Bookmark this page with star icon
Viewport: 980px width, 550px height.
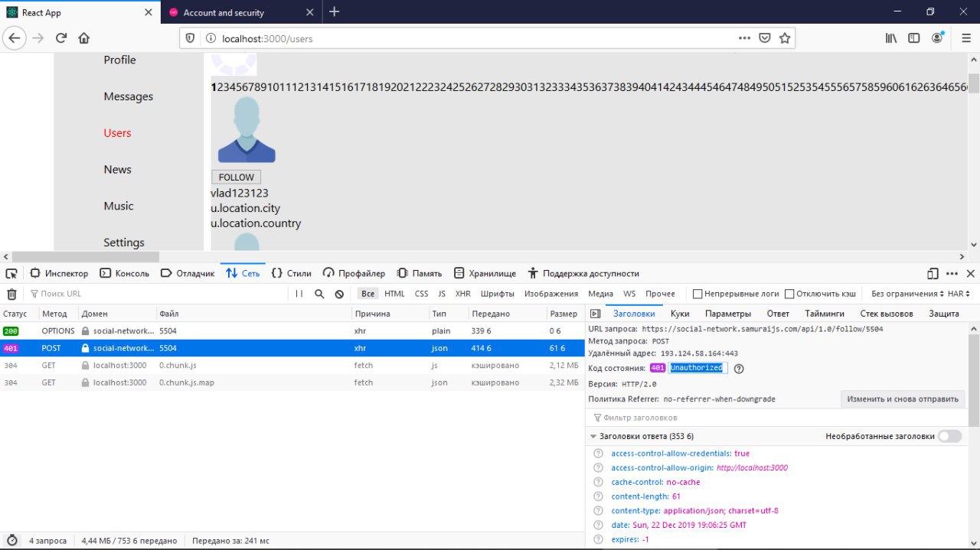pos(785,38)
